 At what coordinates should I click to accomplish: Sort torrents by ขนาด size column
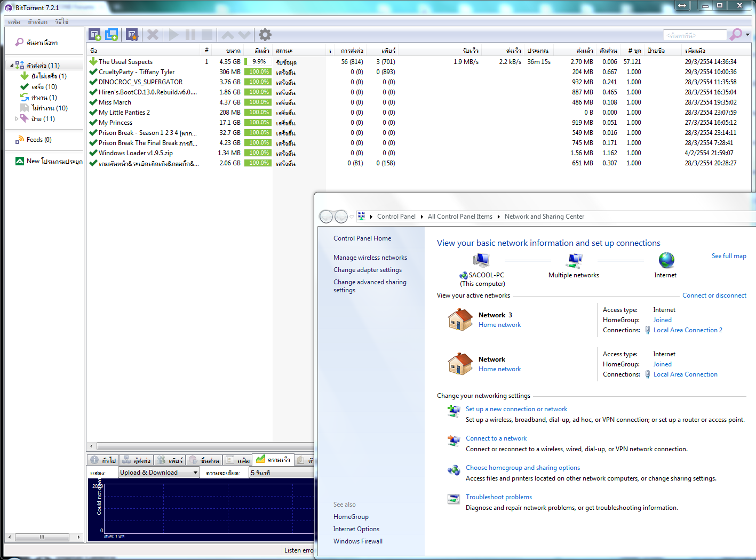pyautogui.click(x=227, y=51)
